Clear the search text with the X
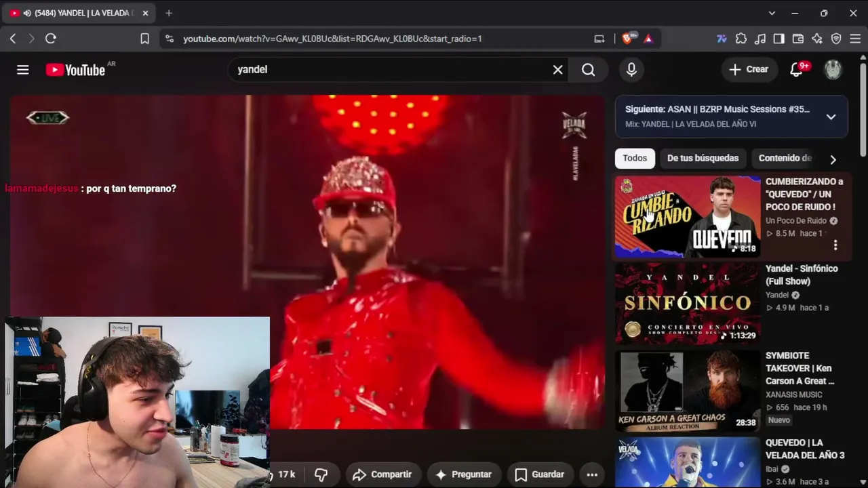This screenshot has height=488, width=868. coord(557,70)
